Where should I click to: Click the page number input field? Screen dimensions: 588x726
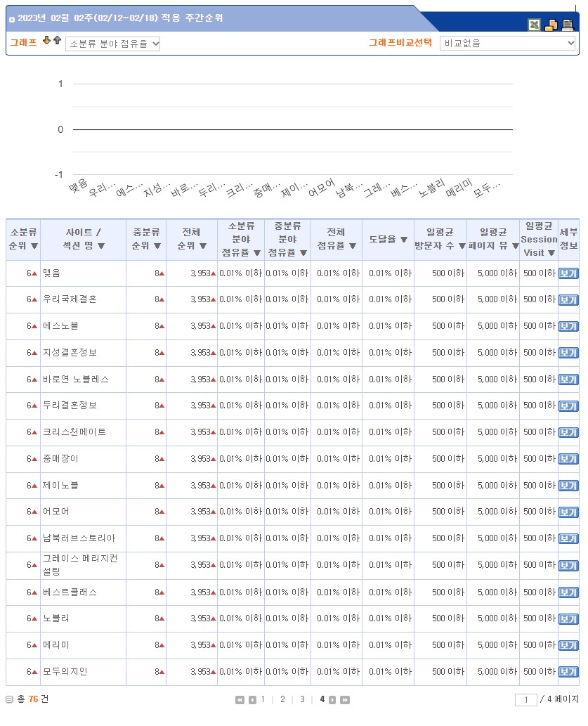coord(525,700)
